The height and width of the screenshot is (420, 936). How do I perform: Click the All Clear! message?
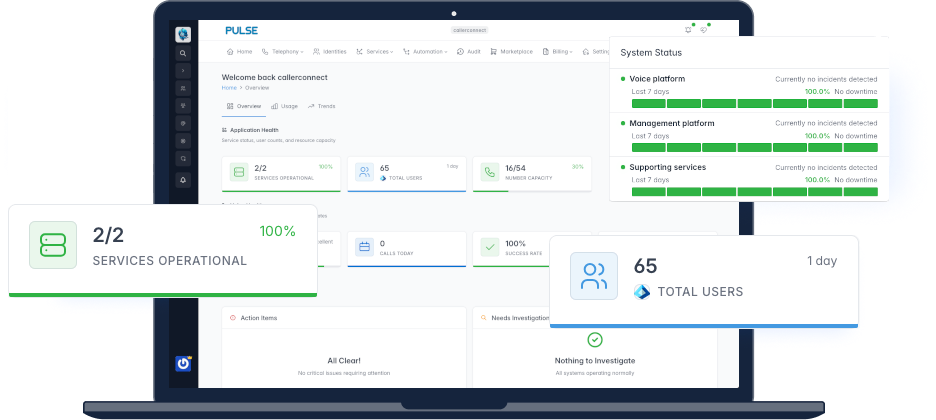pyautogui.click(x=344, y=361)
